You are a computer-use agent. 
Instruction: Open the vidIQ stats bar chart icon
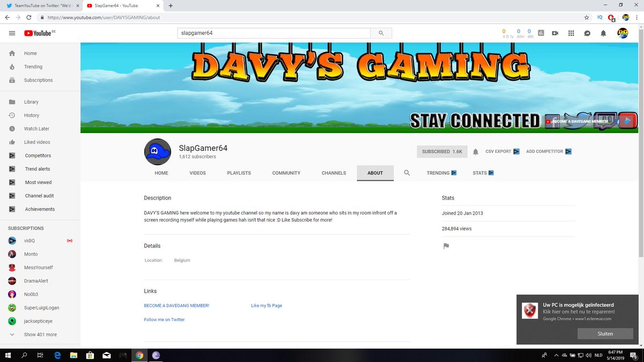pyautogui.click(x=541, y=33)
